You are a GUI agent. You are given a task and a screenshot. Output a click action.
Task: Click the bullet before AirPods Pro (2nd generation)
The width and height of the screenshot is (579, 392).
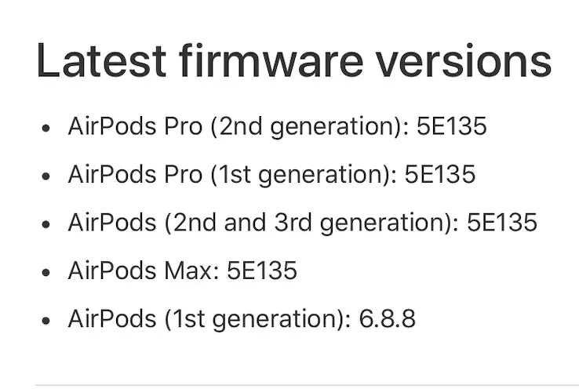[47, 127]
